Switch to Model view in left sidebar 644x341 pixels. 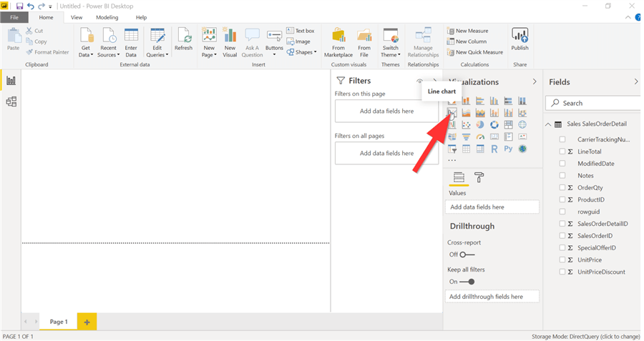(x=11, y=102)
